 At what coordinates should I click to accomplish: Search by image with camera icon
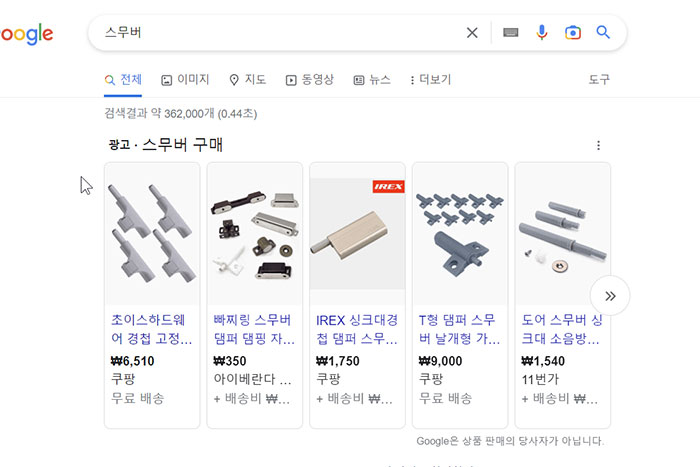tap(573, 33)
